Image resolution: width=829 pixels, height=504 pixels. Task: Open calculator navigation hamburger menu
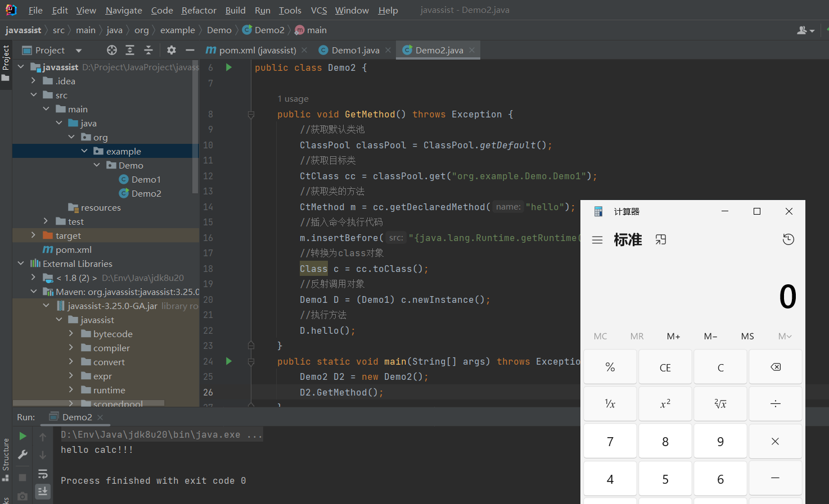click(597, 240)
